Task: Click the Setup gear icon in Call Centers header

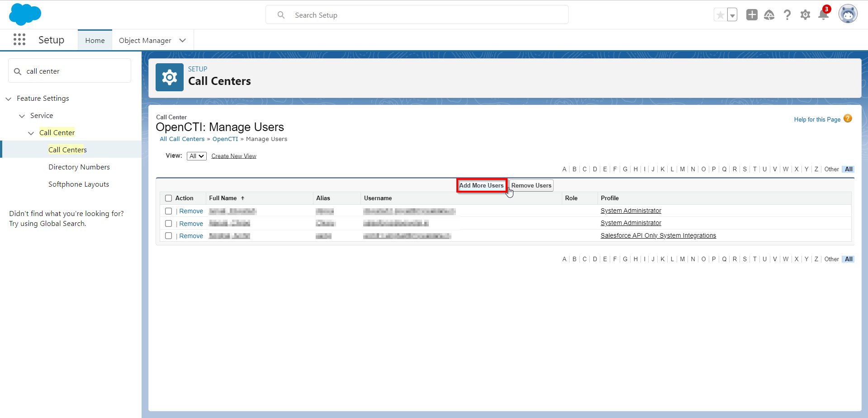Action: 170,77
